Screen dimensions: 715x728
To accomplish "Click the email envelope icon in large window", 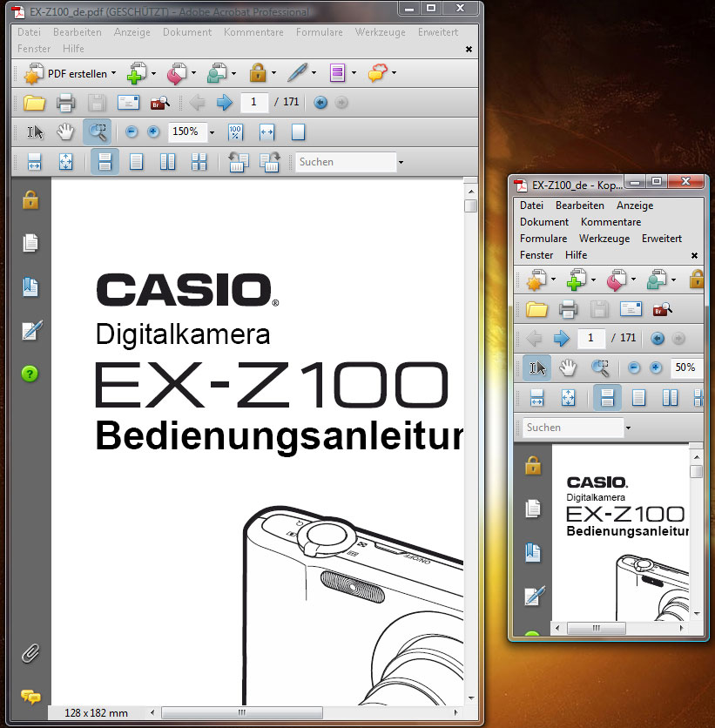I will coord(128,102).
